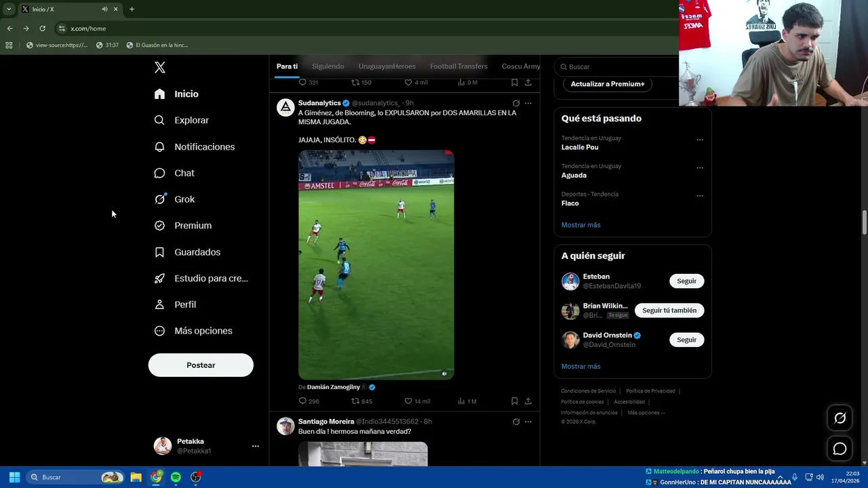The width and height of the screenshot is (868, 488).
Task: Reply to Sudanalytics post (296)
Action: pyautogui.click(x=309, y=401)
